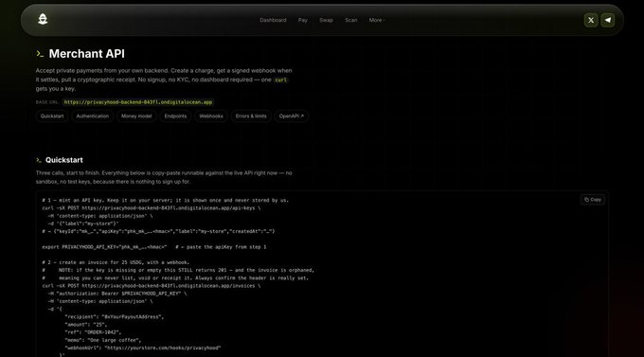Click the "# 1 — mint an API key" comment line

(x=166, y=201)
